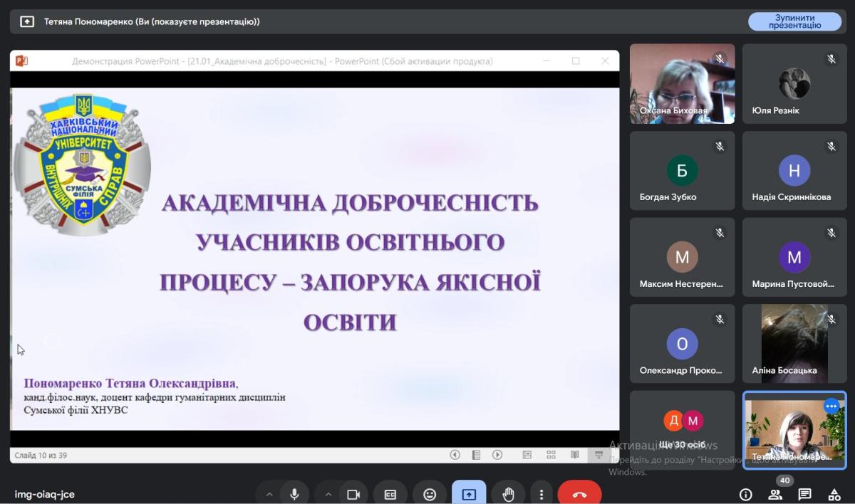
Task: Click participant count badge 40
Action: (784, 481)
